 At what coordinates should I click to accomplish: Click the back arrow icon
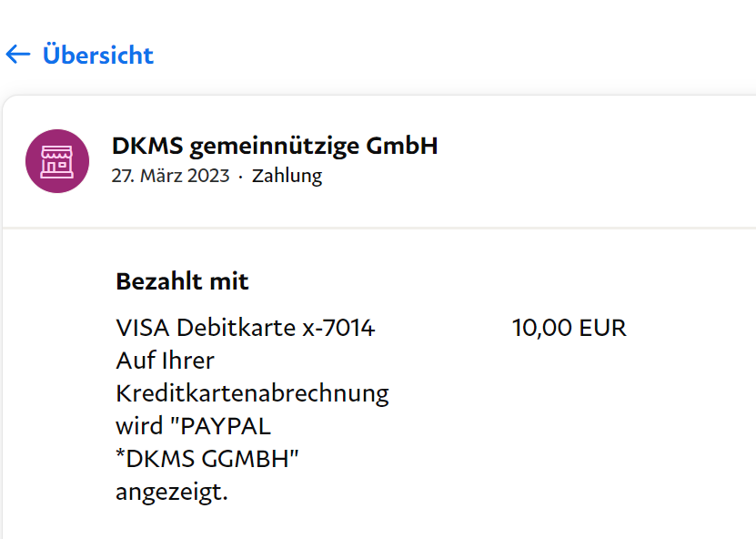click(18, 55)
